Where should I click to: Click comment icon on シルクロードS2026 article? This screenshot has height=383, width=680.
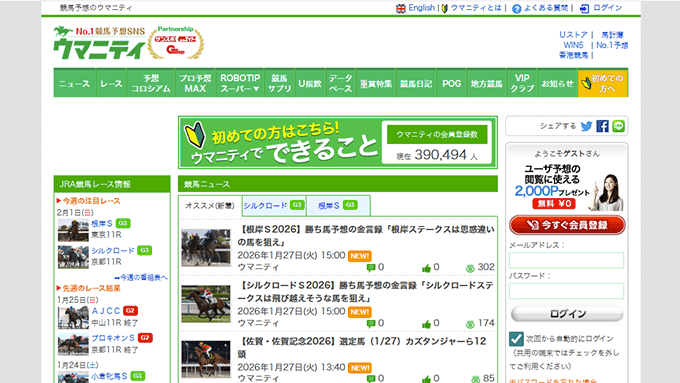point(371,324)
